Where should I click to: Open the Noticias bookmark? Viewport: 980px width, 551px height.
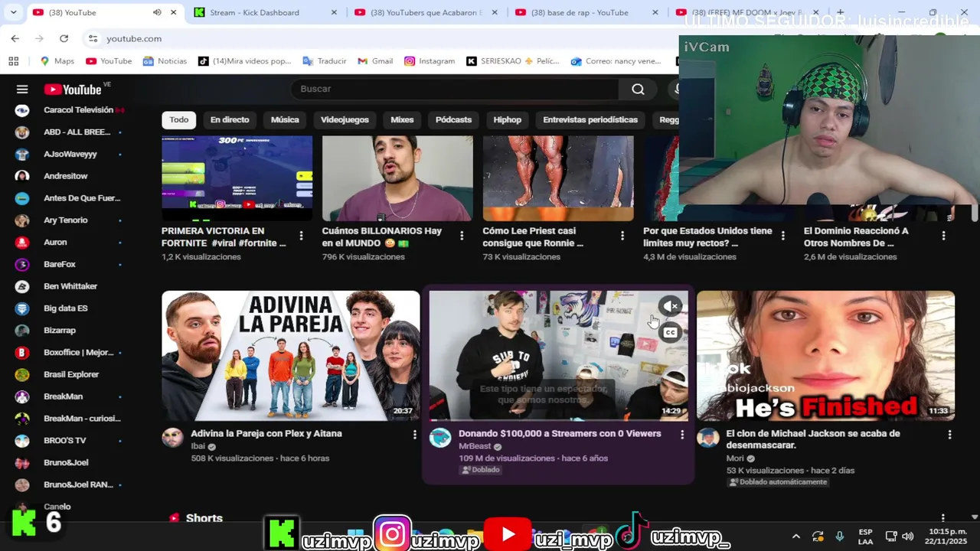(x=165, y=61)
